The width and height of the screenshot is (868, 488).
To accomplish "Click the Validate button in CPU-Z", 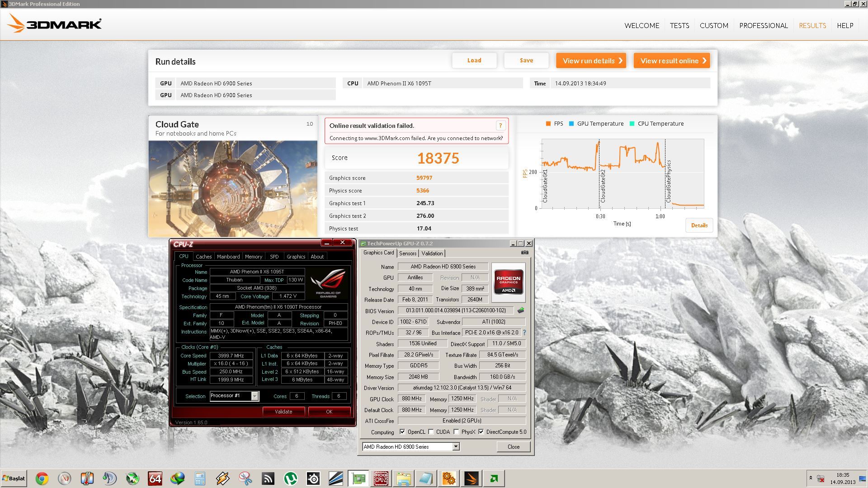I will [283, 412].
